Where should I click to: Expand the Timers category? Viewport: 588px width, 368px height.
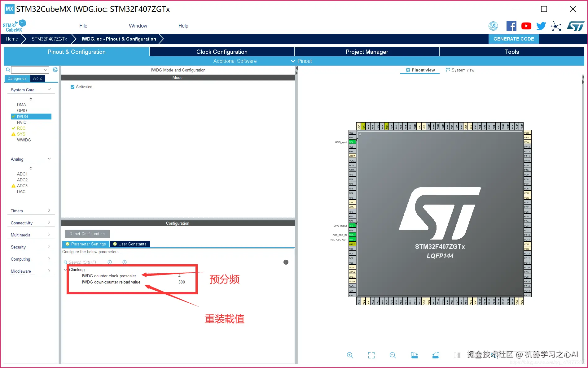tap(49, 210)
